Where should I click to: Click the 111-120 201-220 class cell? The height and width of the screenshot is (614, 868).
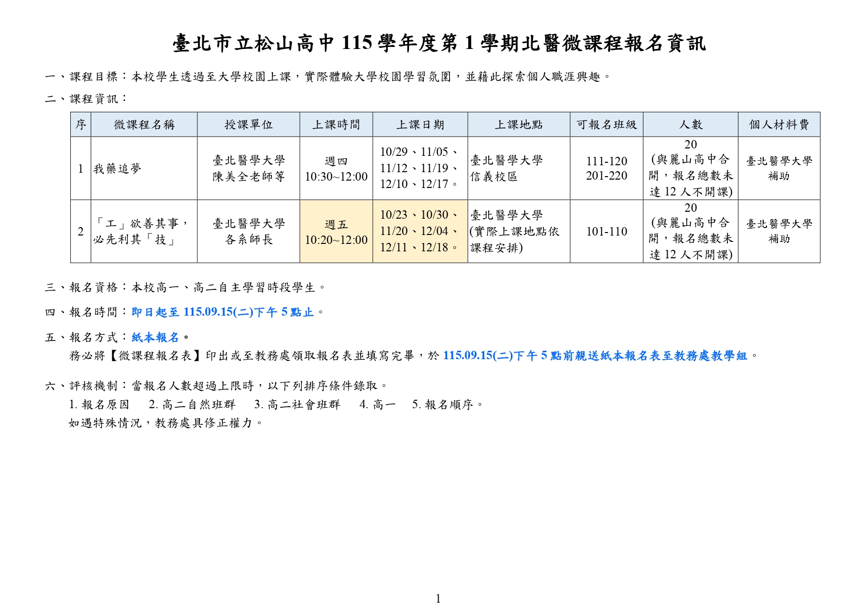[x=606, y=168]
